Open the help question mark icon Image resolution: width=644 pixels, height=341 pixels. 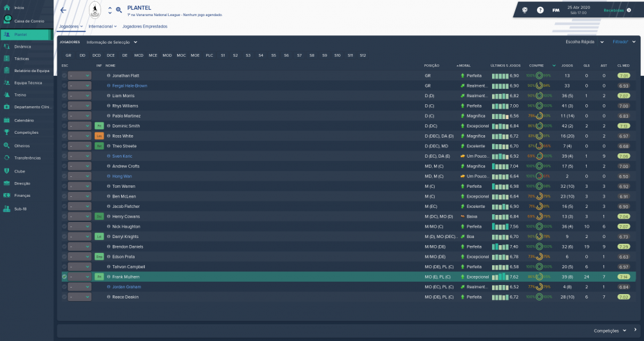(x=540, y=10)
